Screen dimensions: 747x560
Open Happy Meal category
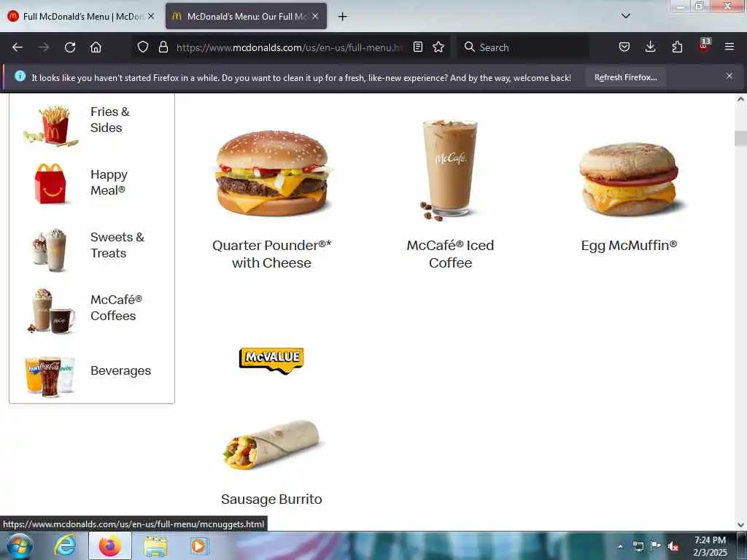point(91,183)
